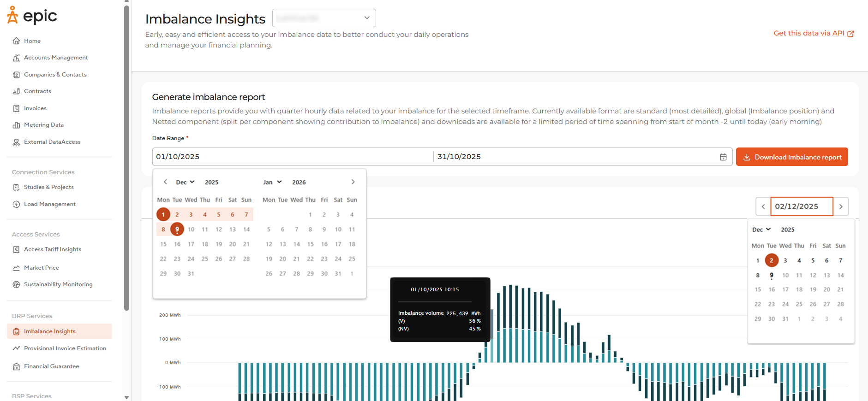Open Provisional Invoice Estimation menu item
This screenshot has width=868, height=401.
click(x=65, y=348)
